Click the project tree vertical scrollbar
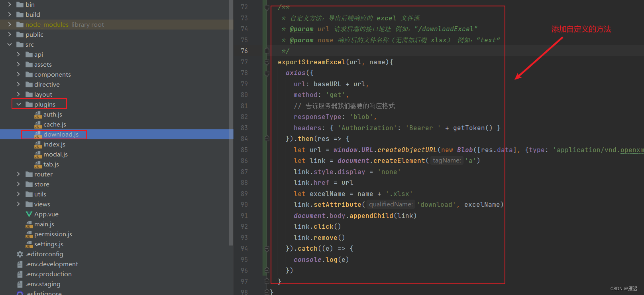 coord(231,123)
